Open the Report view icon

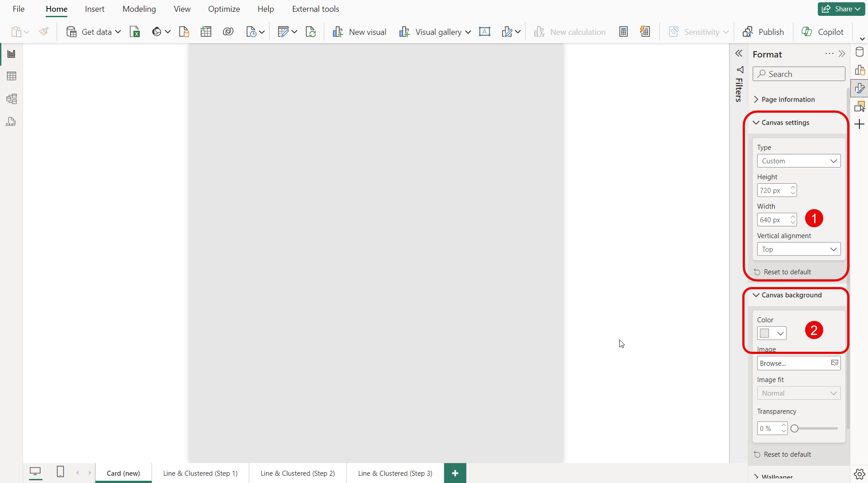click(x=11, y=54)
